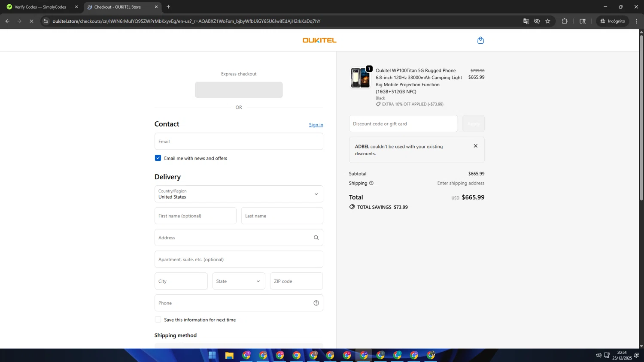Click the Sign in link
Viewport: 644px width, 362px height.
[x=316, y=125]
